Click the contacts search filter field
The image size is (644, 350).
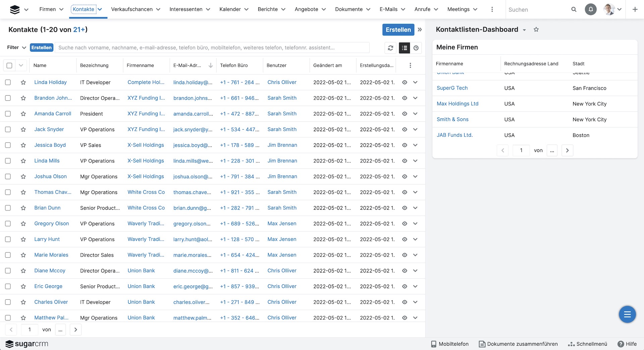(212, 48)
